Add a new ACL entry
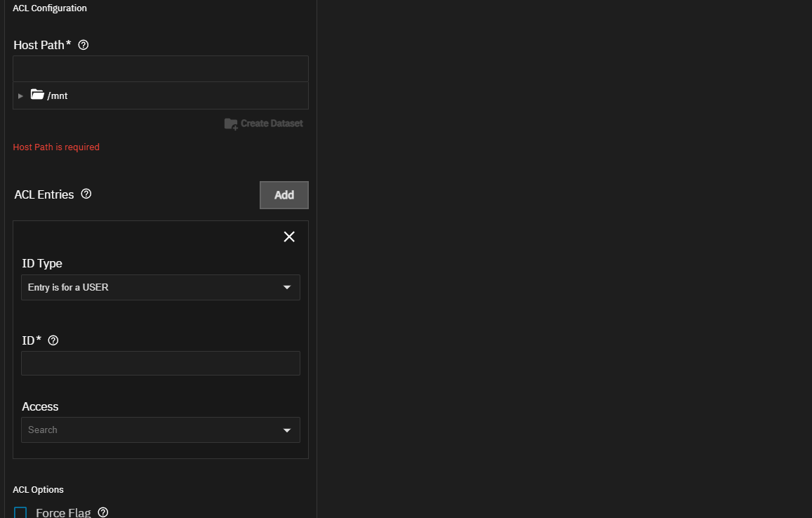 tap(284, 195)
